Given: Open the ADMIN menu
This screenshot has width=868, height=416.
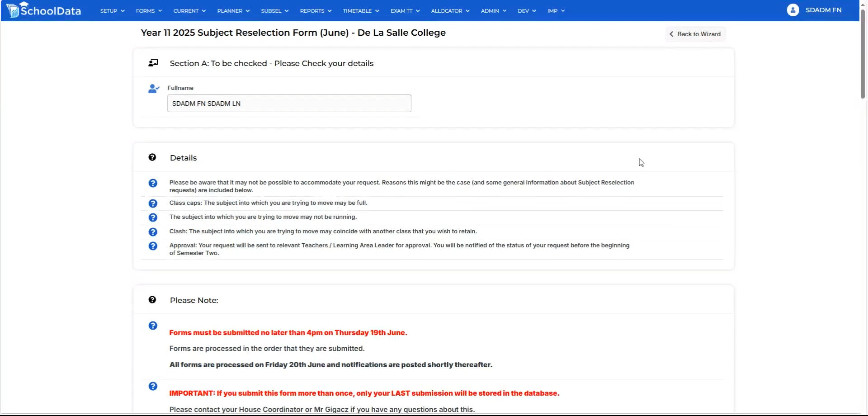Looking at the screenshot, I should [494, 11].
